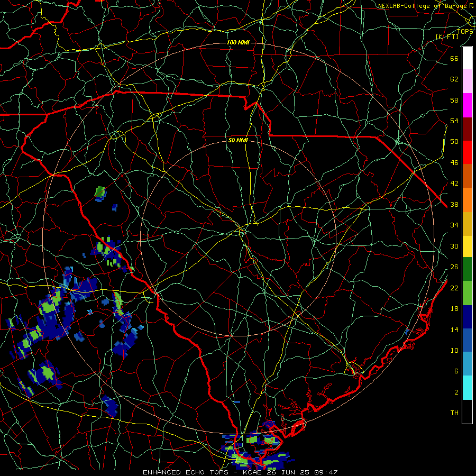Pick the yellow legend band
Screen dimensions: 476x476
[467, 246]
